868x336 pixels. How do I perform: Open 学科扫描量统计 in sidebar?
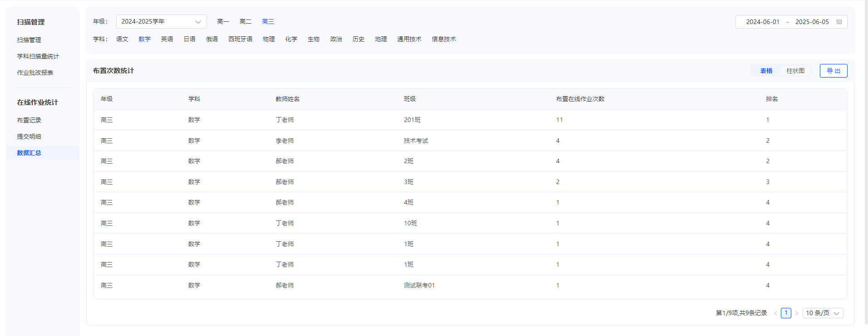pyautogui.click(x=38, y=56)
